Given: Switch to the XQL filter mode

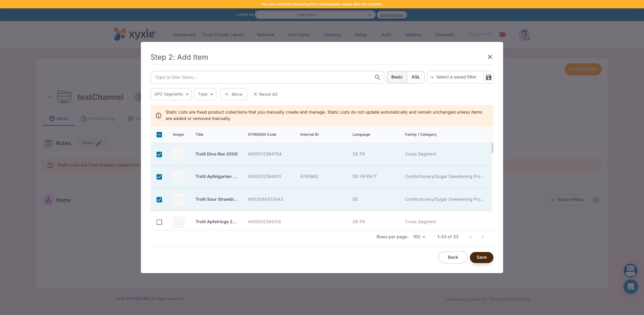Looking at the screenshot, I should [x=416, y=77].
